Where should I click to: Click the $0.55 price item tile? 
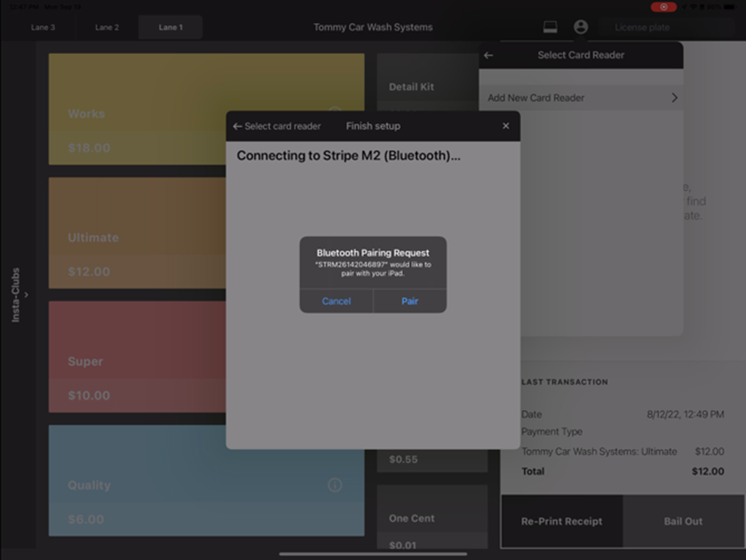coord(432,461)
